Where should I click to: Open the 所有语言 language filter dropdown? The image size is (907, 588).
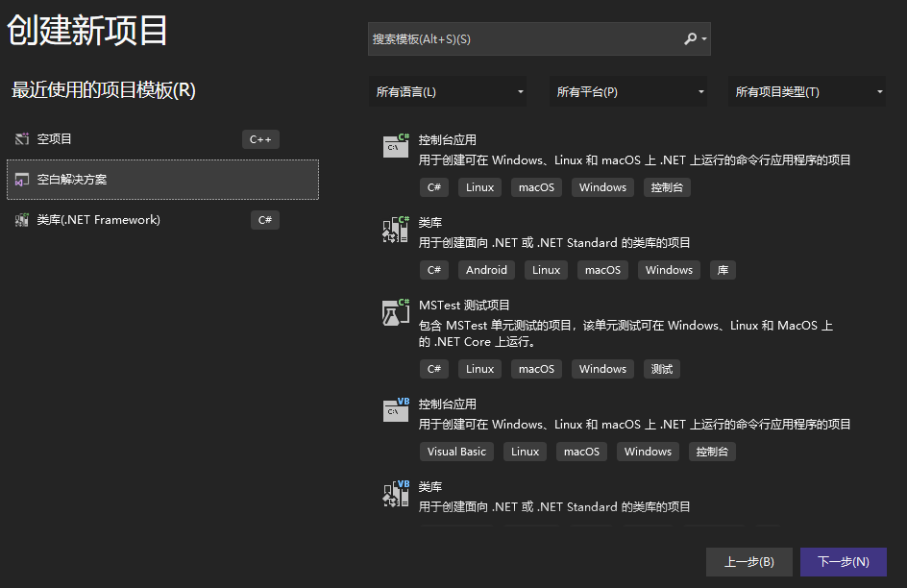[448, 92]
